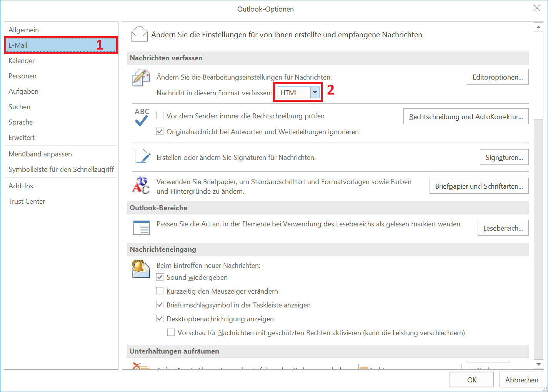This screenshot has height=392, width=548.
Task: Toggle Briefumschlagsymbol in der Taskleiste anzeigen
Action: click(160, 305)
